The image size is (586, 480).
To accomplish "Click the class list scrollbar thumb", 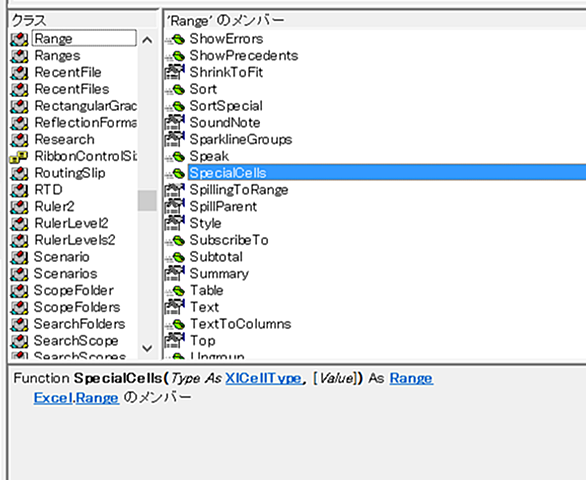I will 147,201.
